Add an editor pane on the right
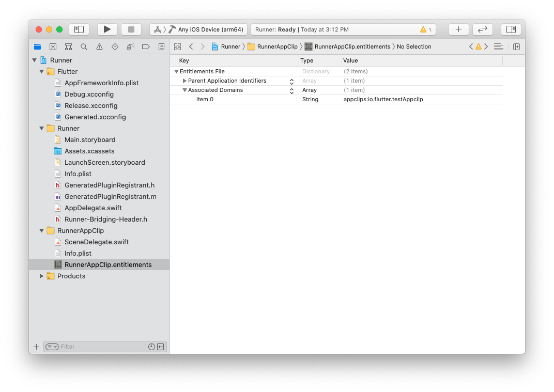 [x=516, y=46]
